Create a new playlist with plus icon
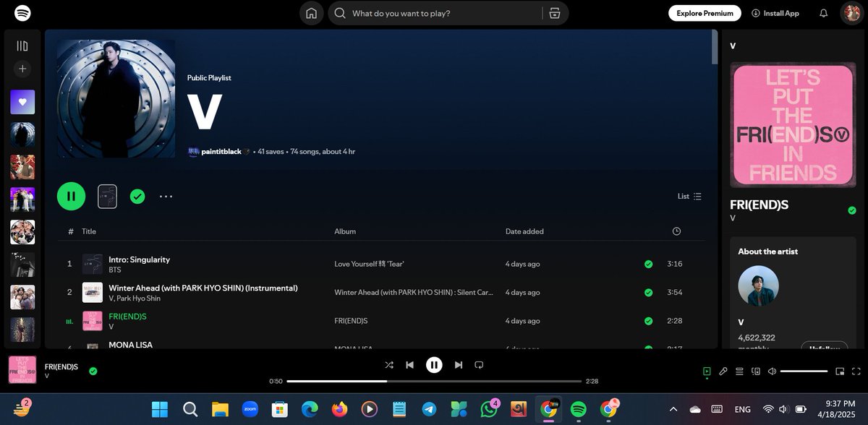 pos(22,69)
